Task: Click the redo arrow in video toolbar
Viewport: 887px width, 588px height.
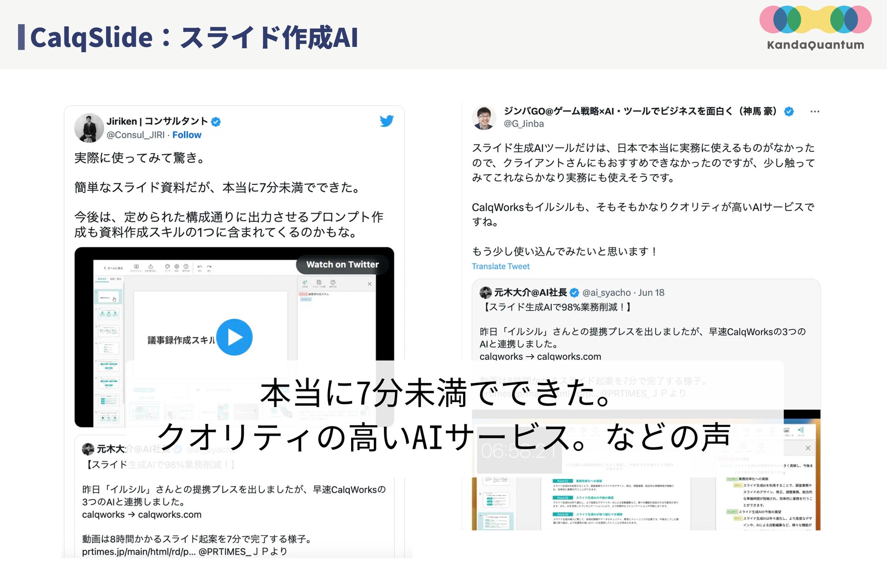Action: 209,267
